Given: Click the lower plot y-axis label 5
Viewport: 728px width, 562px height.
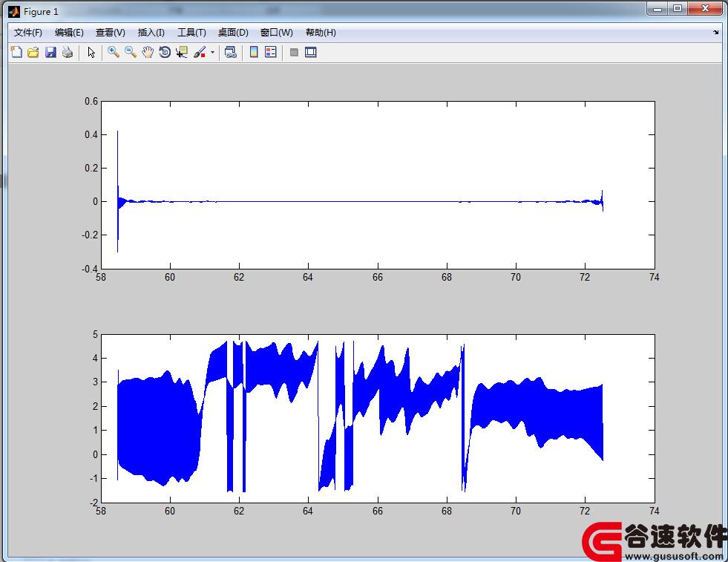Looking at the screenshot, I should pyautogui.click(x=95, y=334).
